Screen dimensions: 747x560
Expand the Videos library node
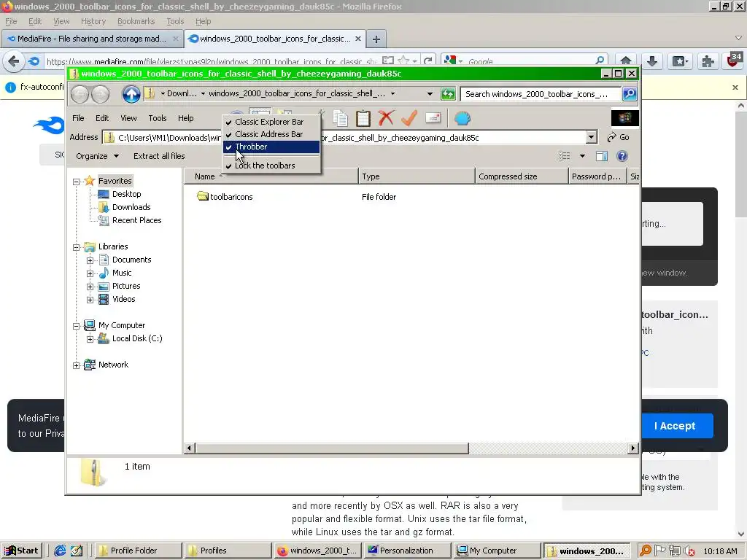(x=90, y=300)
